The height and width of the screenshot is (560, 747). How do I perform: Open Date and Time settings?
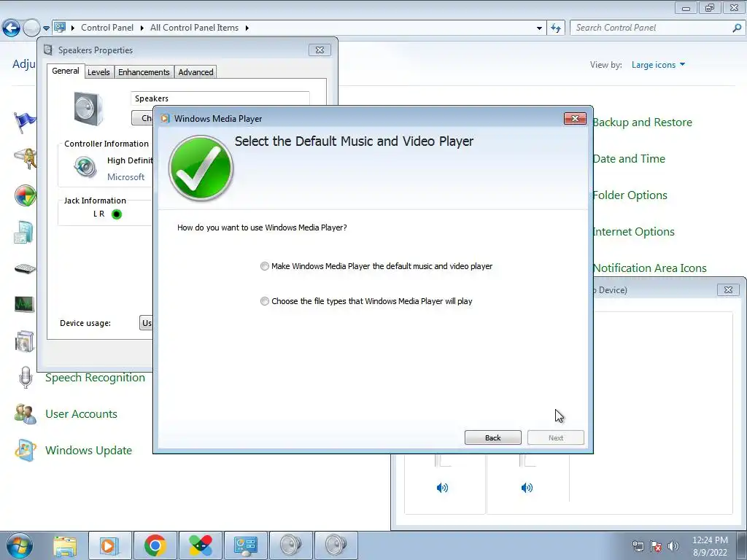[629, 158]
